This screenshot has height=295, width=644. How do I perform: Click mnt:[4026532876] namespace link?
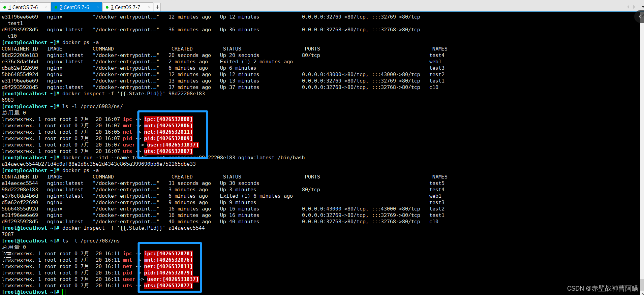pos(168,260)
